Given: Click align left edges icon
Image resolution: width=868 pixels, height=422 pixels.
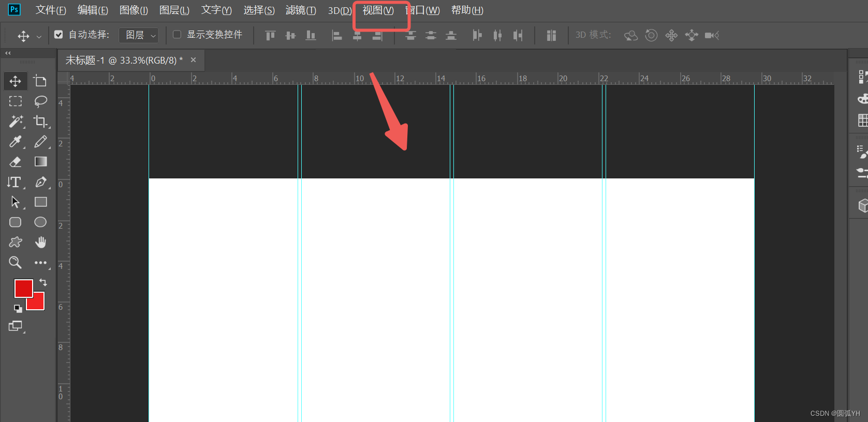Looking at the screenshot, I should pos(337,35).
